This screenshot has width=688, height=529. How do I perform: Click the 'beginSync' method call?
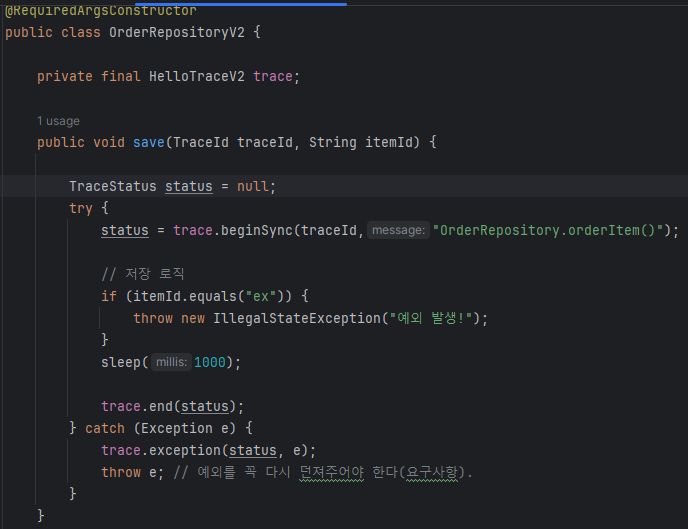click(x=257, y=230)
